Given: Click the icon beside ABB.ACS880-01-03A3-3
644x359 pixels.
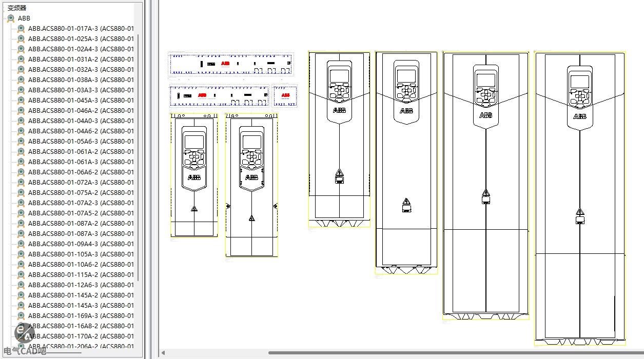Looking at the screenshot, I should 21,90.
